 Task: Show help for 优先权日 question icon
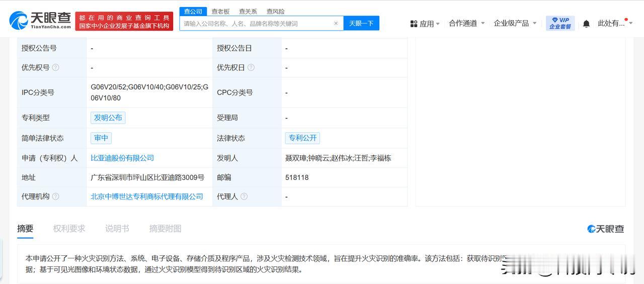coord(251,67)
